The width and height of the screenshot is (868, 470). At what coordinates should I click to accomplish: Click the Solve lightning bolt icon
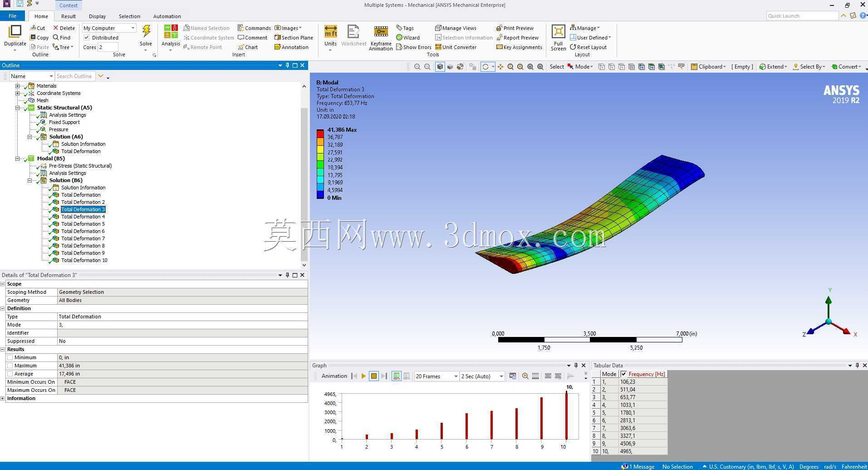pyautogui.click(x=146, y=31)
